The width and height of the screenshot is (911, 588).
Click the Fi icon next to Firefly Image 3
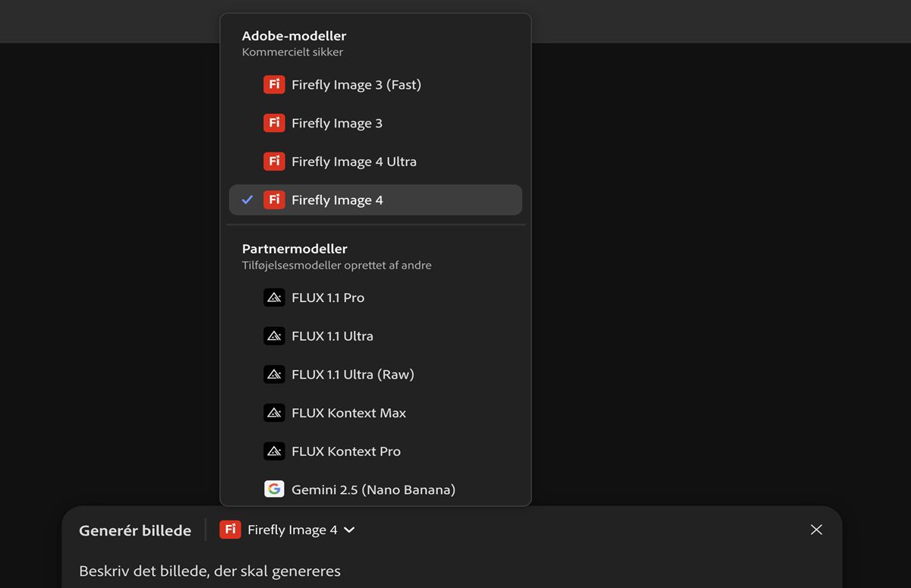click(x=274, y=122)
